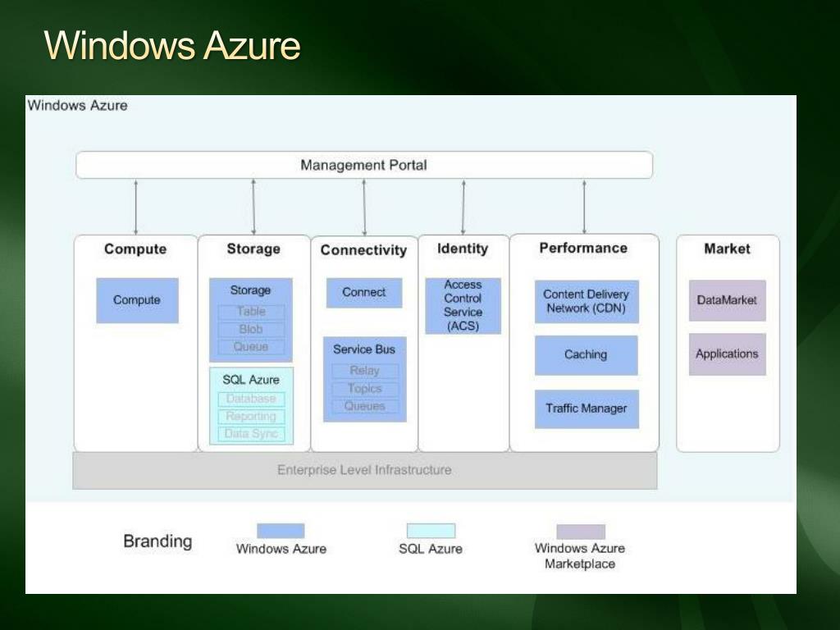Select the DataMarket box
This screenshot has height=630, width=840.
point(727,300)
